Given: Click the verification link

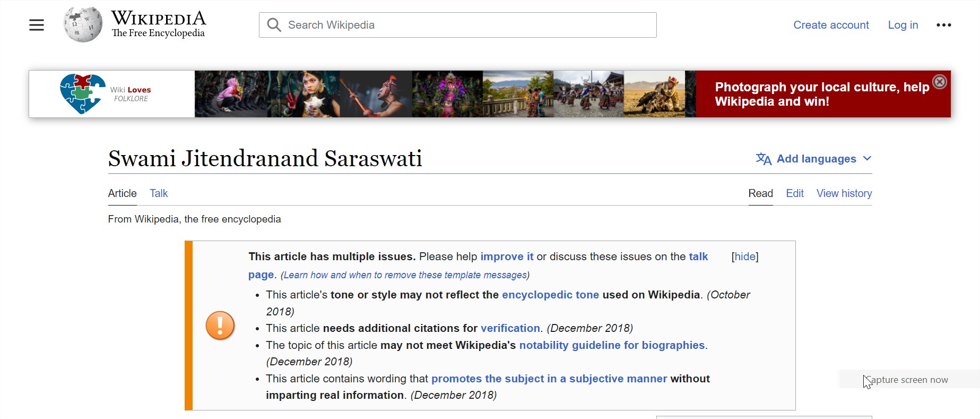Looking at the screenshot, I should coord(510,328).
